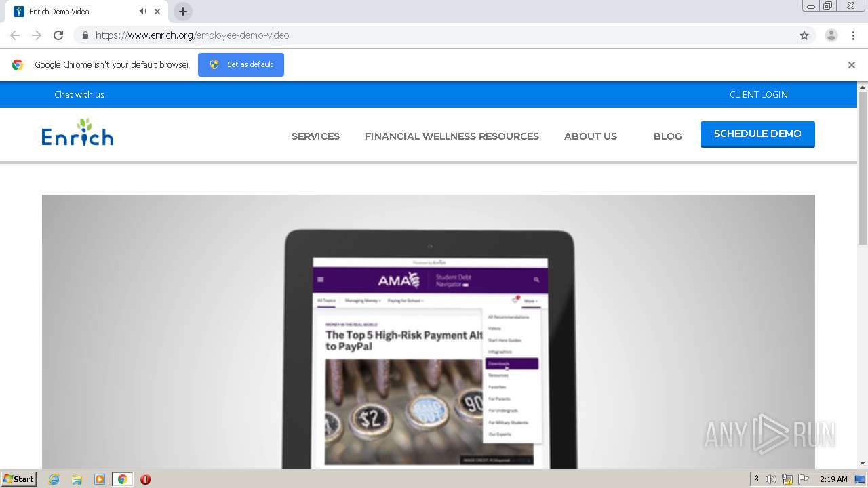Viewport: 868px width, 488px height.
Task: Open File Explorer from the taskbar
Action: pyautogui.click(x=77, y=479)
